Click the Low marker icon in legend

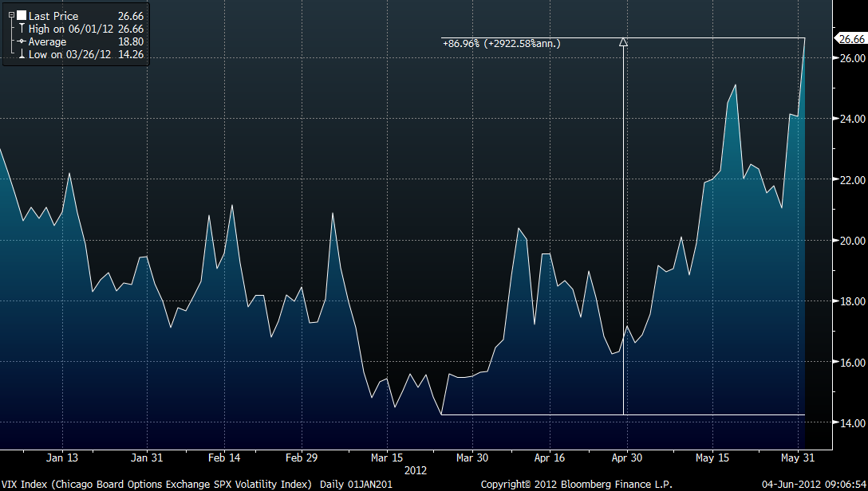[22, 54]
